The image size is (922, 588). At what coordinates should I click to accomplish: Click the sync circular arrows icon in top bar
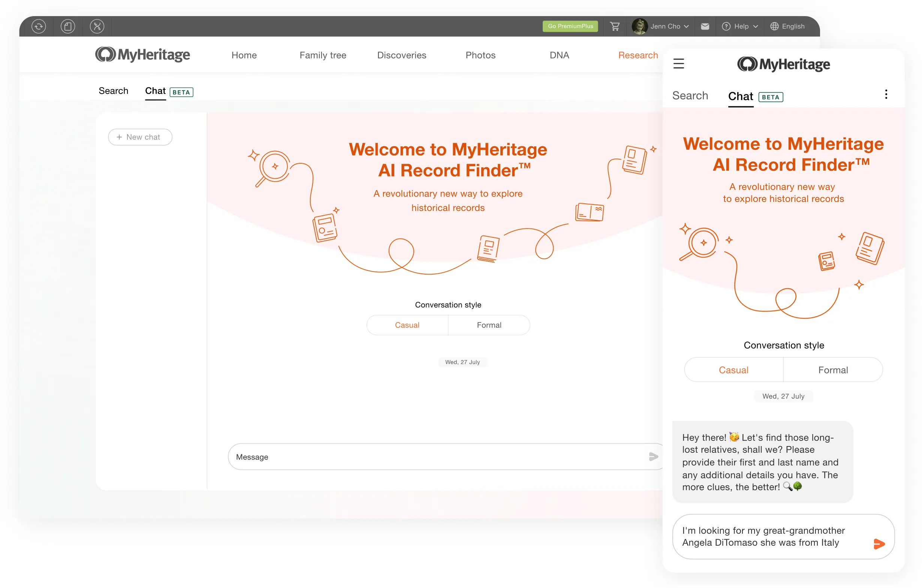point(39,26)
